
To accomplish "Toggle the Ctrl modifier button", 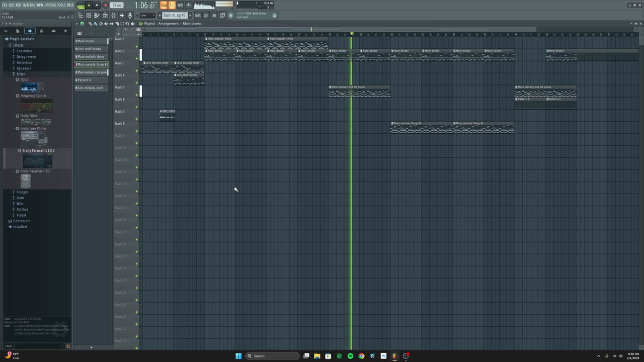I will [206, 16].
